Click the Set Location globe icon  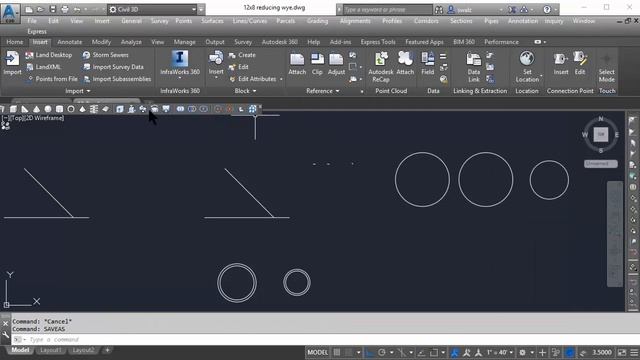pyautogui.click(x=527, y=58)
